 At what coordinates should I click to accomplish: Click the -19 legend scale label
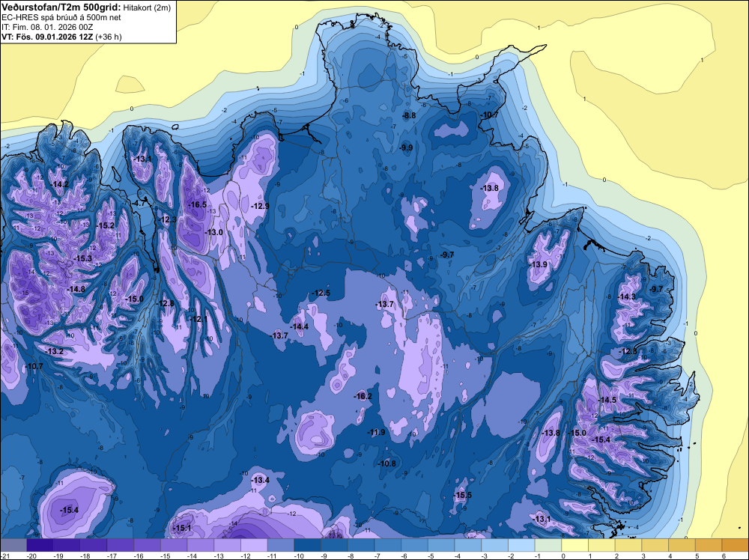pyautogui.click(x=59, y=556)
